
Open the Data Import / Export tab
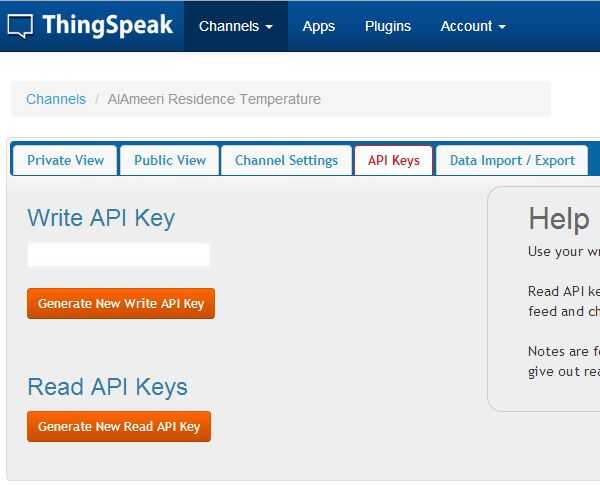(x=512, y=160)
